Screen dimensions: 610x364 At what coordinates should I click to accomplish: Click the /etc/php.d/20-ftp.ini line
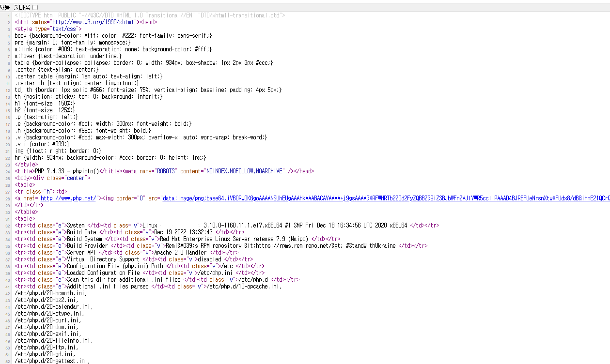(47, 348)
